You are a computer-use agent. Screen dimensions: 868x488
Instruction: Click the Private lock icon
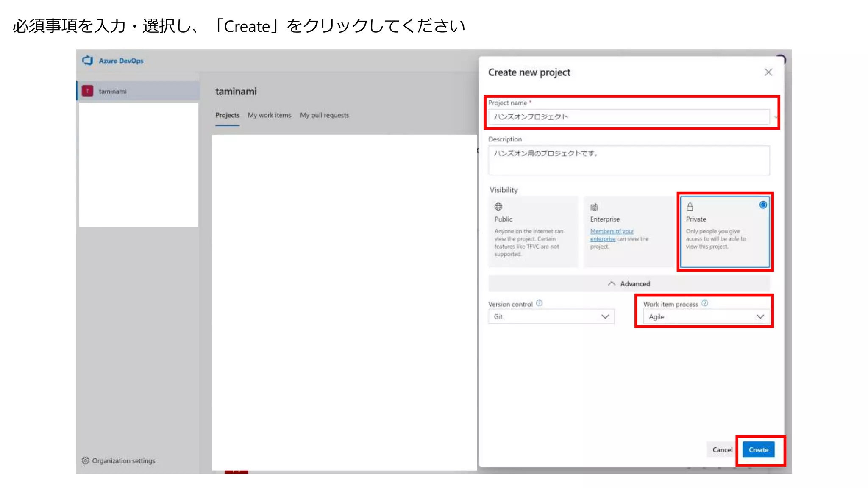pyautogui.click(x=690, y=207)
